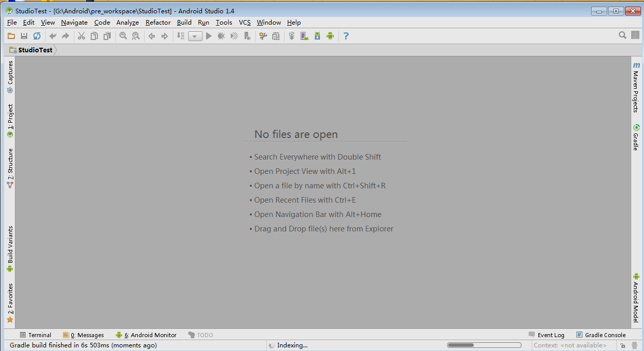
Task: Click the Context not available field
Action: tap(570, 345)
